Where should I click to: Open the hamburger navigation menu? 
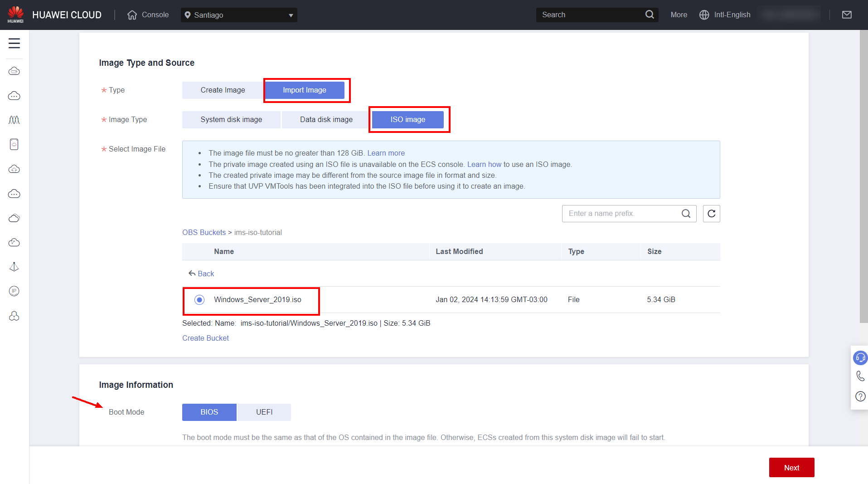click(x=14, y=44)
